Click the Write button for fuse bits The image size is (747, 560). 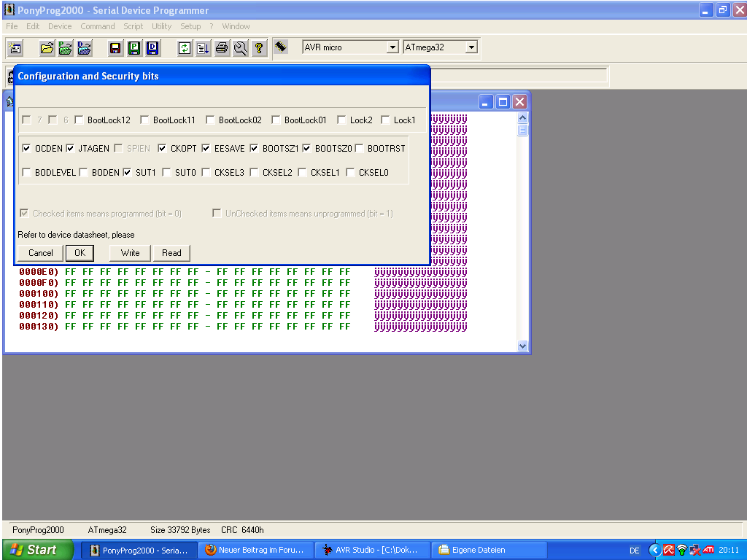pyautogui.click(x=130, y=253)
